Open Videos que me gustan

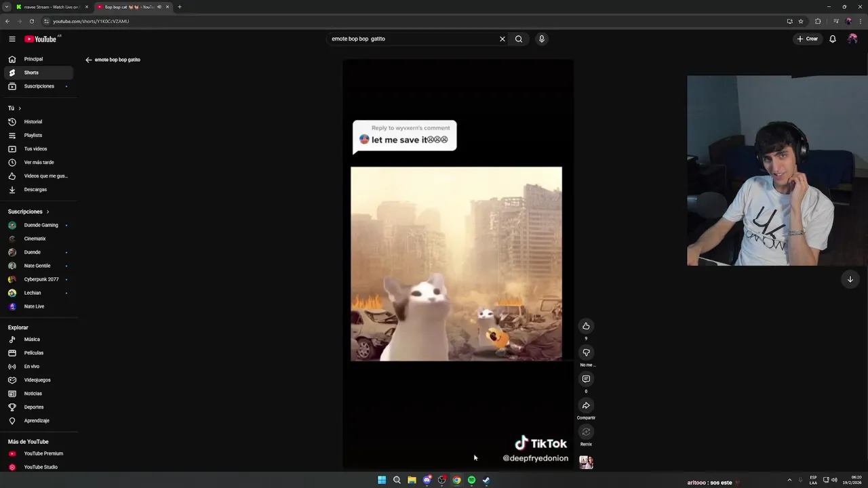[39, 176]
